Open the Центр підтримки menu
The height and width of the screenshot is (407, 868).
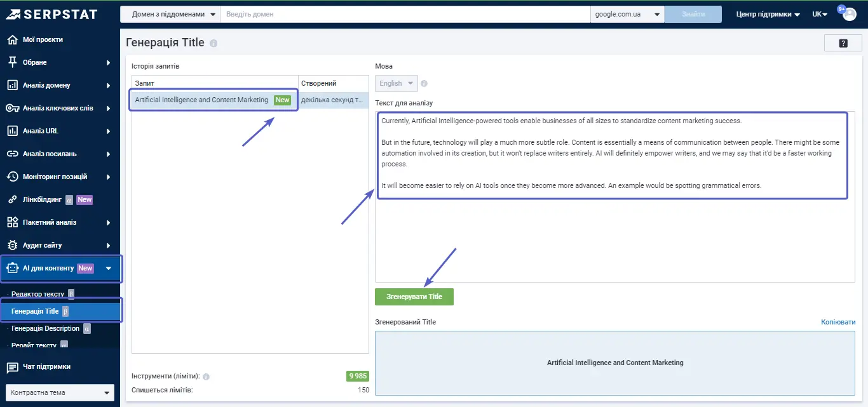tap(768, 14)
